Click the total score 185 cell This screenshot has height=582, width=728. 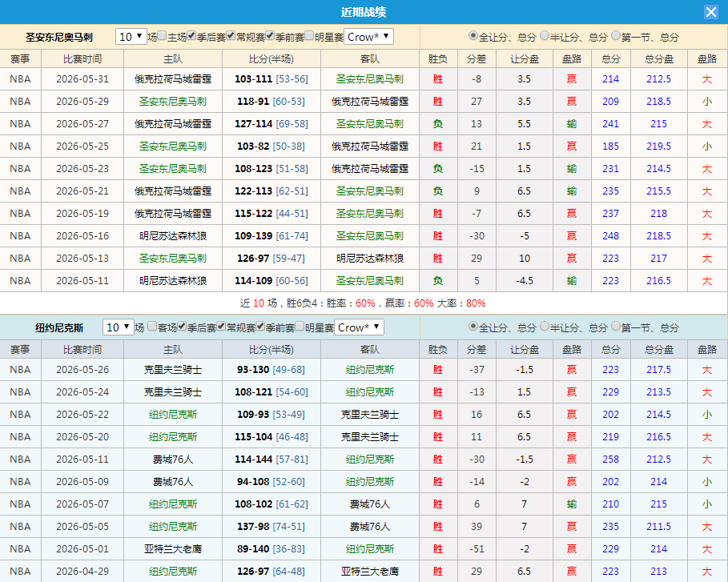click(610, 147)
